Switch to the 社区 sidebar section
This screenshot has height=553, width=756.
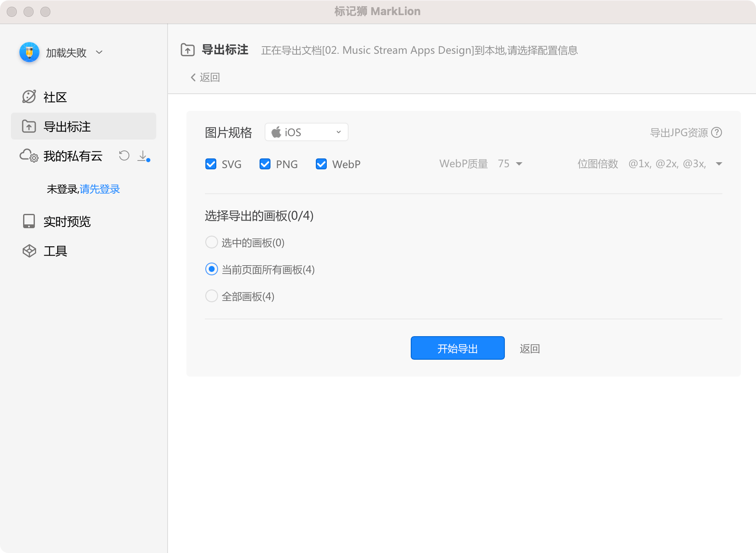(x=55, y=97)
